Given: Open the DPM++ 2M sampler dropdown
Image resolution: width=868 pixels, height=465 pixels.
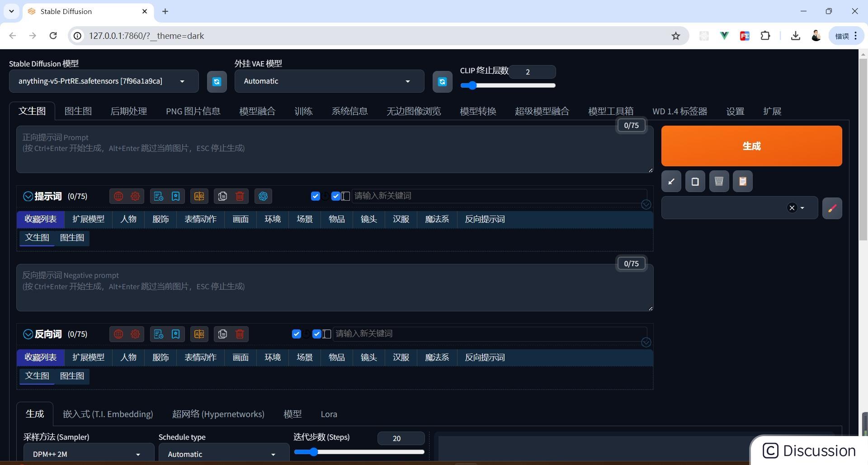Looking at the screenshot, I should click(x=89, y=454).
